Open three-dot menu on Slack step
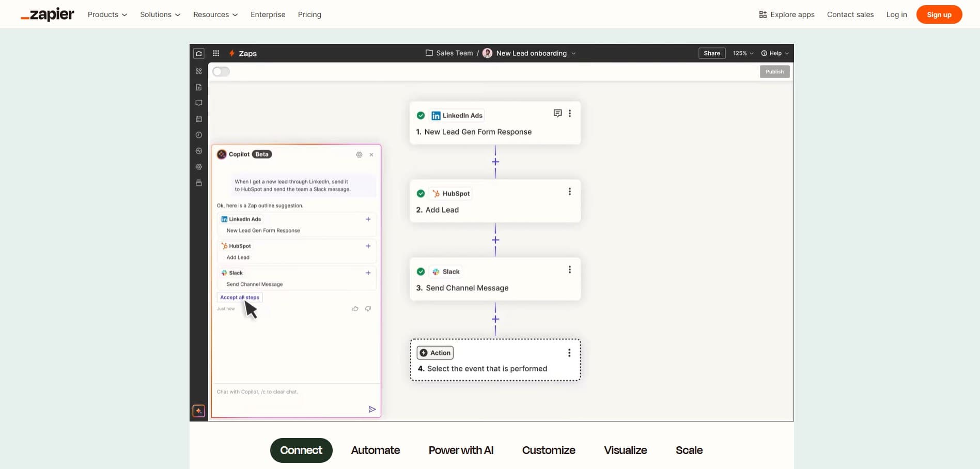The image size is (980, 469). coord(570,270)
